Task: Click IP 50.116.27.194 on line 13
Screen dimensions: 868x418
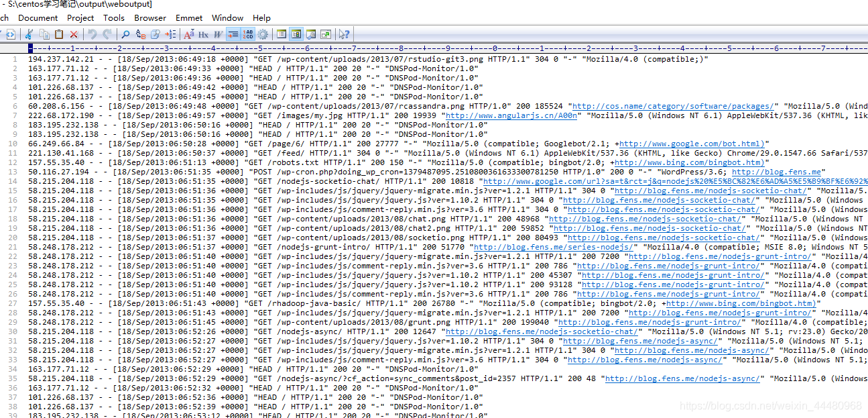Action: (59, 172)
